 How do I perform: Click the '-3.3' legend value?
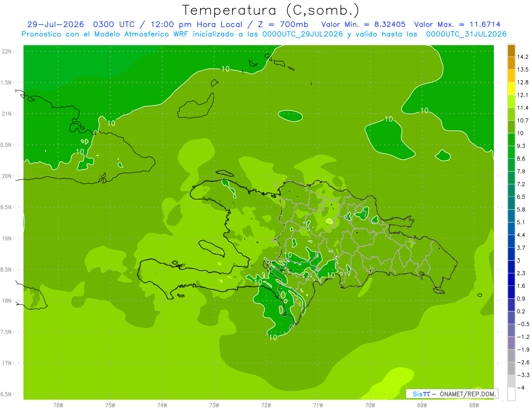click(x=523, y=375)
